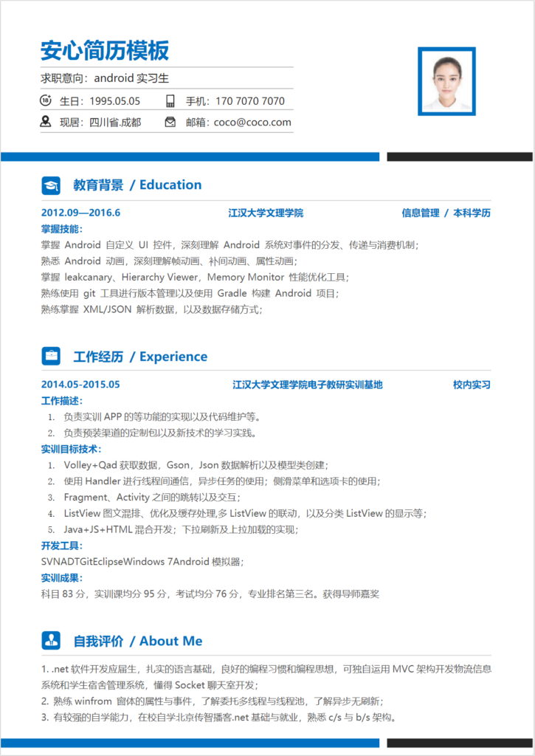The height and width of the screenshot is (756, 535).
Task: Click the 信息管理 / 本科学历 text
Action: [446, 213]
